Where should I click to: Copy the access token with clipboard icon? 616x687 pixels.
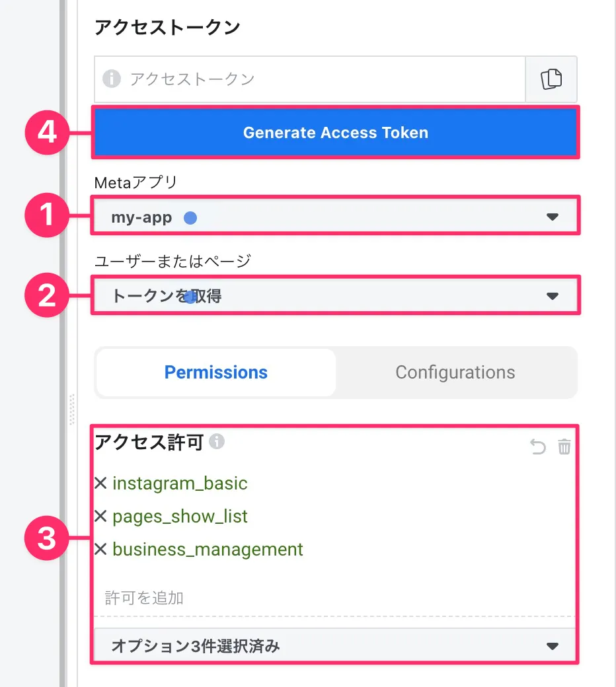551,79
